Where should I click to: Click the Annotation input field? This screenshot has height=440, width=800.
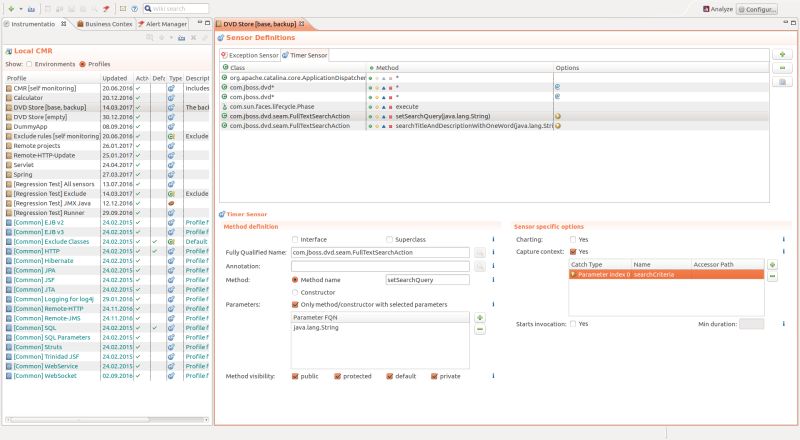(380, 266)
